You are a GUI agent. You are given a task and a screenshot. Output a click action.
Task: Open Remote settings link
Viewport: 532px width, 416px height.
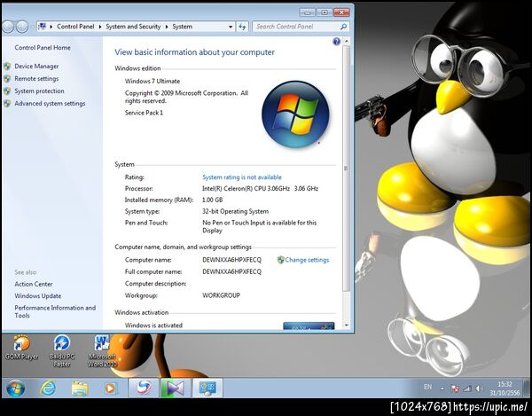point(36,79)
